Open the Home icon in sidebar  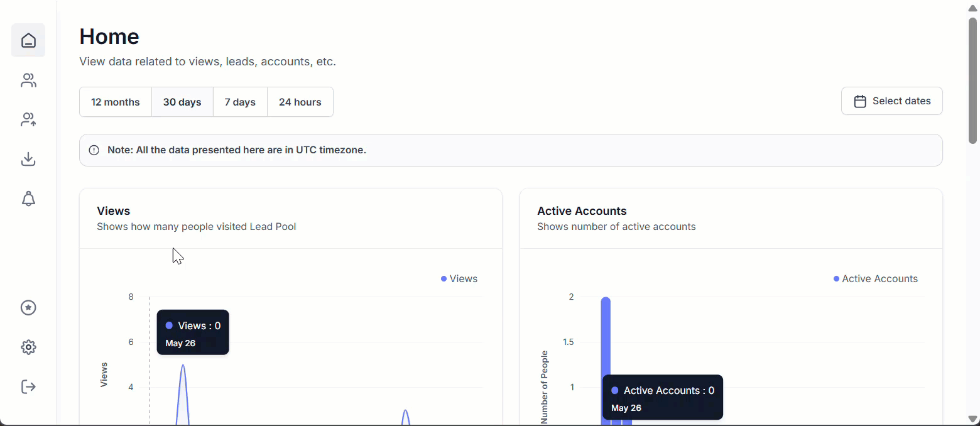coord(28,40)
